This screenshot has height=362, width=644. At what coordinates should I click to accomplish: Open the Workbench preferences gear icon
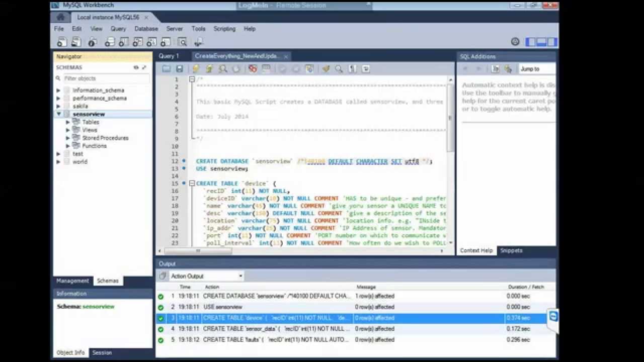pyautogui.click(x=515, y=42)
